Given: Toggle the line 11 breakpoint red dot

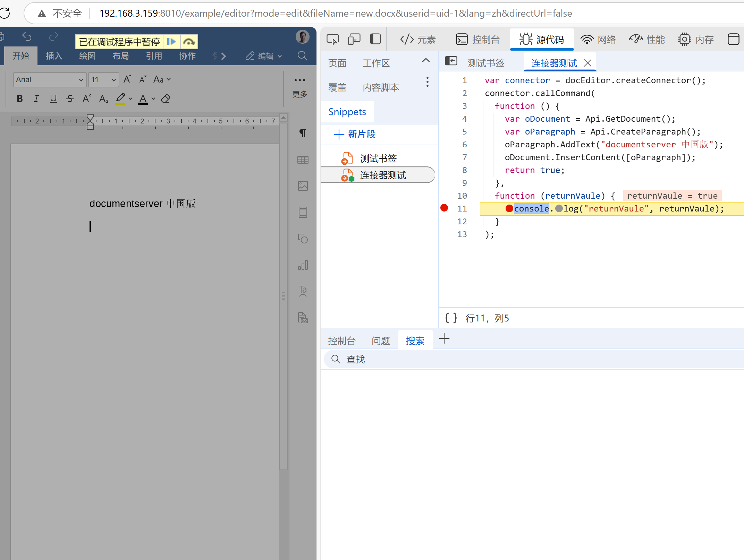Looking at the screenshot, I should pyautogui.click(x=444, y=208).
